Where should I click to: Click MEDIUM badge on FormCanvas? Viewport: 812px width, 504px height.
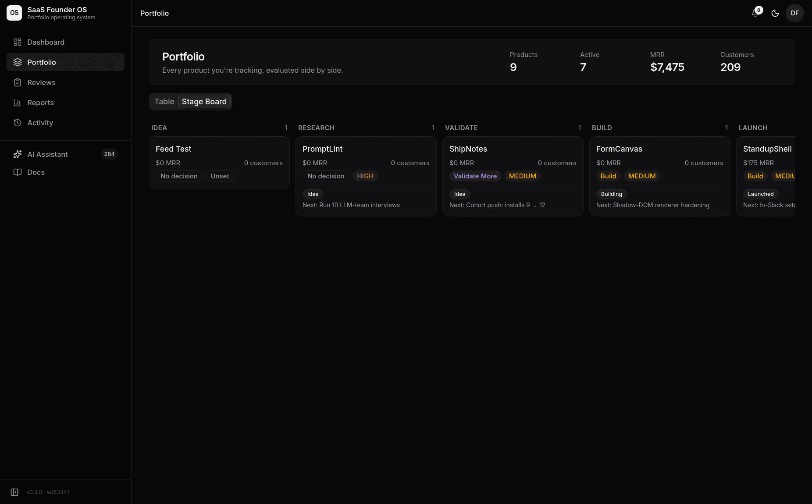642,176
